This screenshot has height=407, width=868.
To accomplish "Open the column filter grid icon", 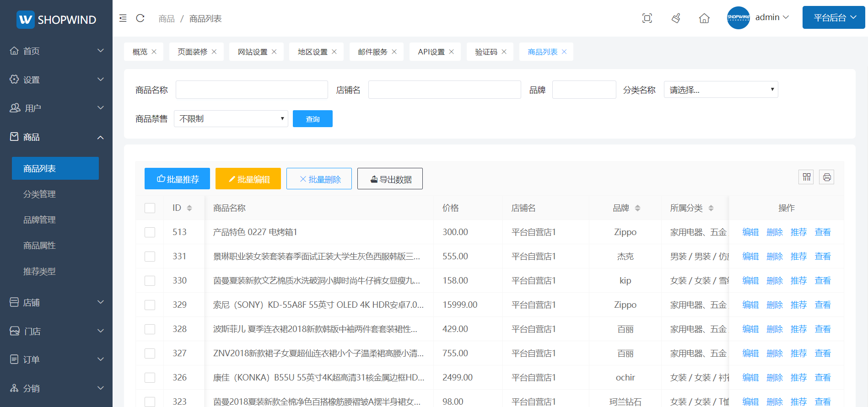I will [x=806, y=177].
